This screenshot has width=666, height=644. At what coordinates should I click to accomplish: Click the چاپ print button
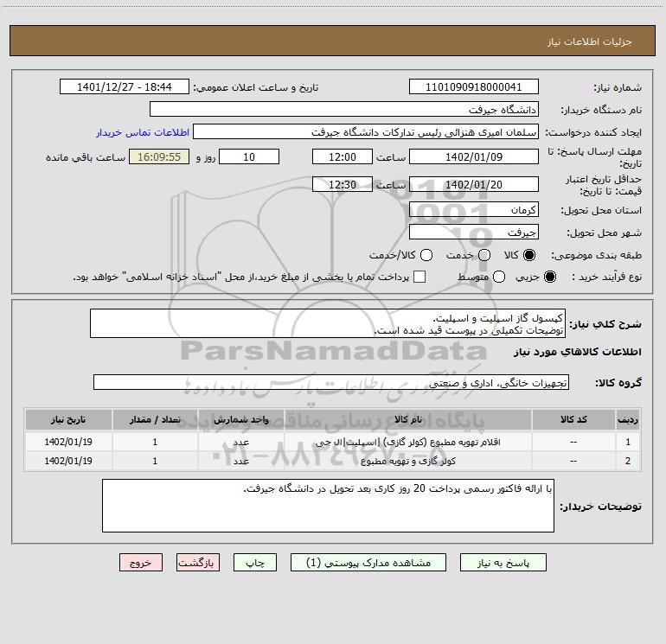(x=255, y=563)
